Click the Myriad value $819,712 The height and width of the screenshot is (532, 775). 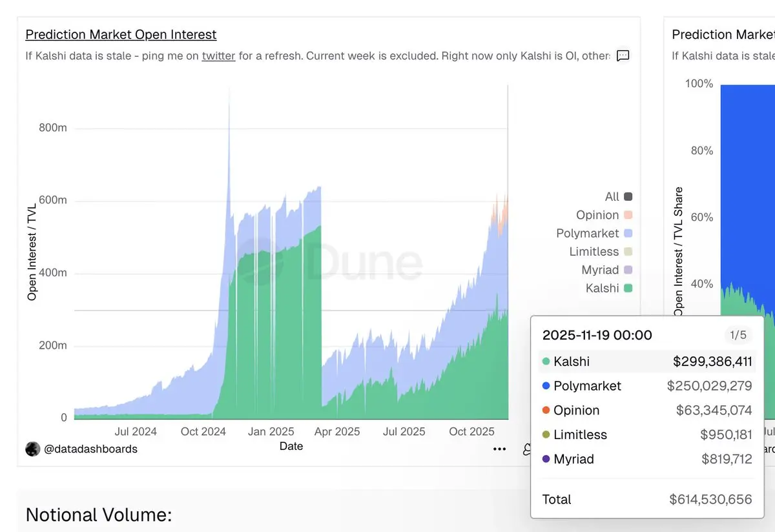tap(727, 460)
